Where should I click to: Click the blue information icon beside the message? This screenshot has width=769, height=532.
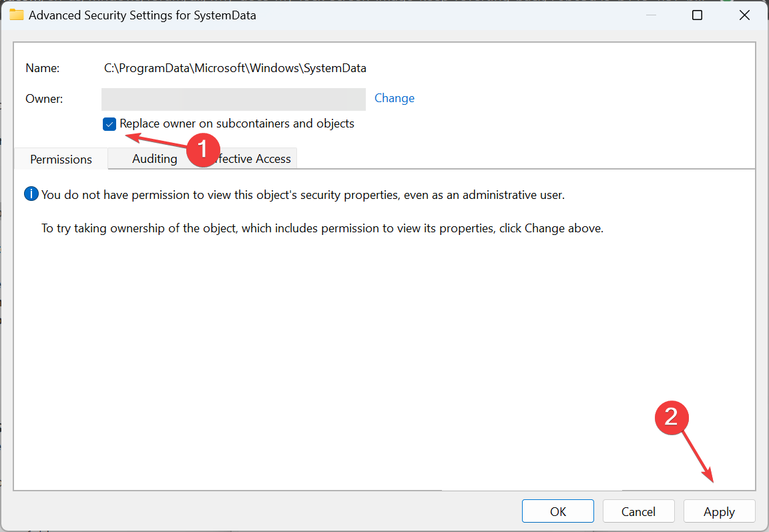(31, 194)
